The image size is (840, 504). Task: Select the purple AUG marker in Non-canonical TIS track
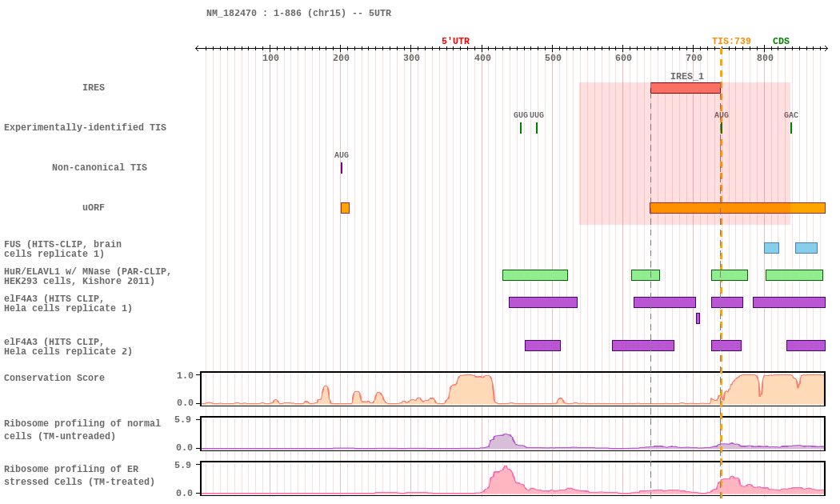pyautogui.click(x=342, y=168)
